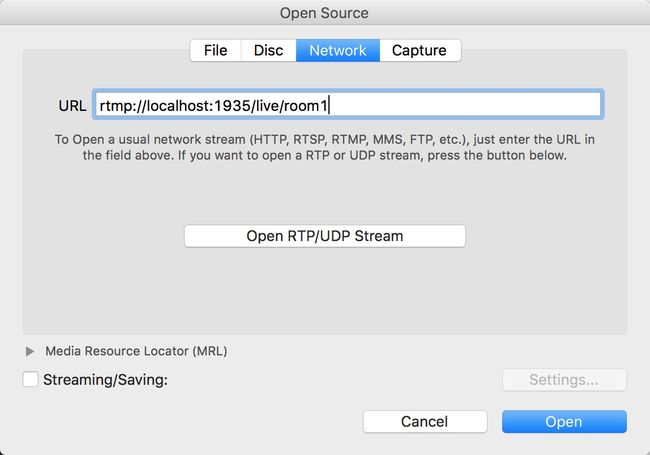Click the Open Source title bar
This screenshot has height=455, width=650.
point(324,13)
